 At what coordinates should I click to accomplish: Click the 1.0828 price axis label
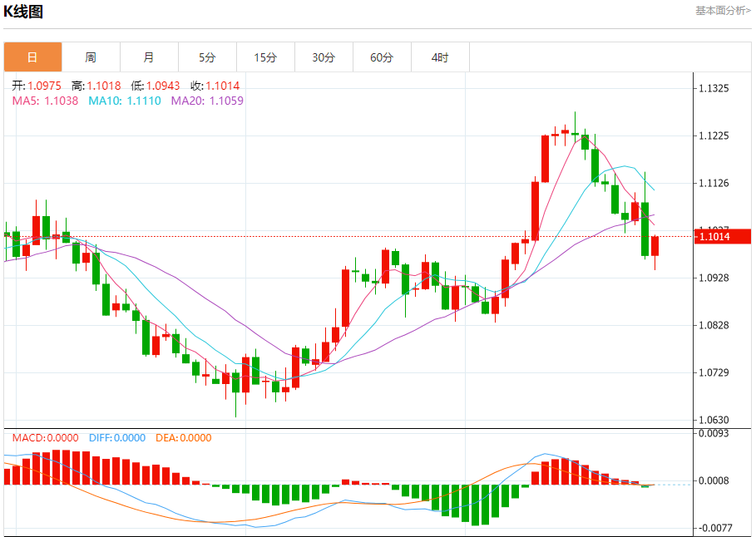coord(714,325)
